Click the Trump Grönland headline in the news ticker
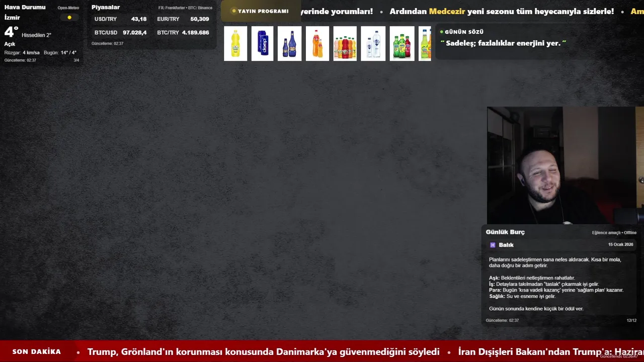 point(264,352)
